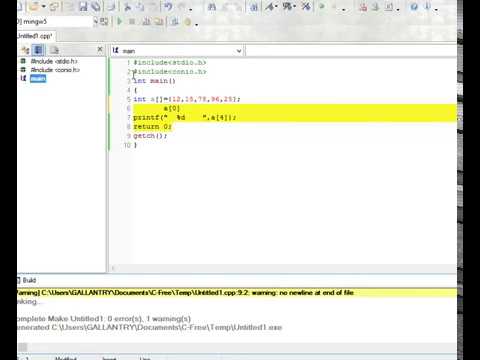The width and height of the screenshot is (480, 360).
Task: Click code line #include<stdio.h>
Action: point(170,63)
